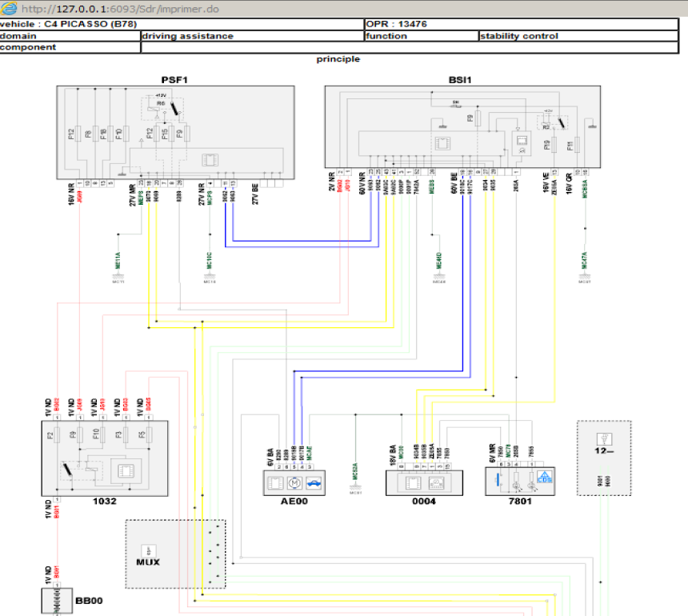Click the motor M icon in AE00
The height and width of the screenshot is (616, 688).
tap(294, 483)
